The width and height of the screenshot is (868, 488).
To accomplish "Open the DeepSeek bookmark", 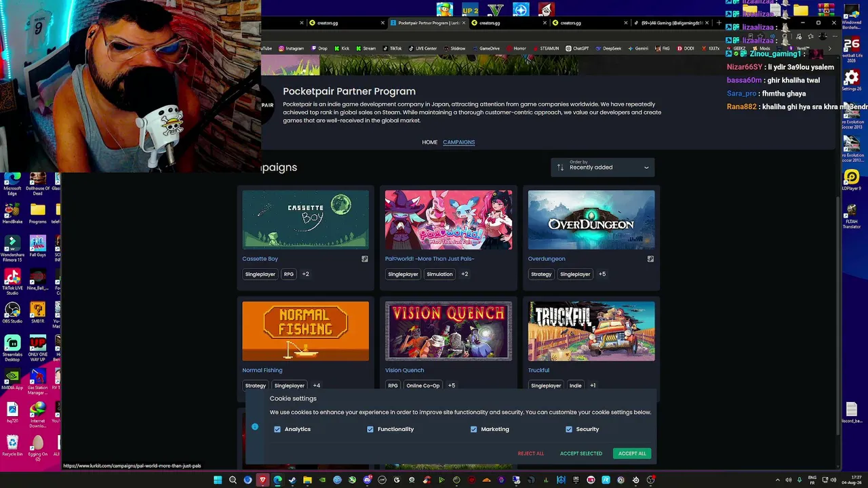I will click(x=608, y=48).
